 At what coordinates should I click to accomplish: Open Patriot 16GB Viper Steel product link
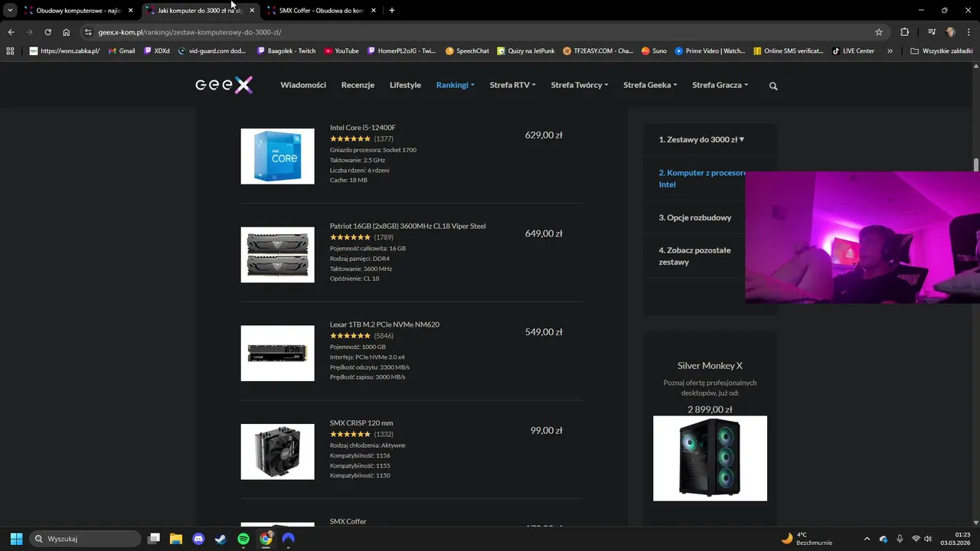[407, 227]
